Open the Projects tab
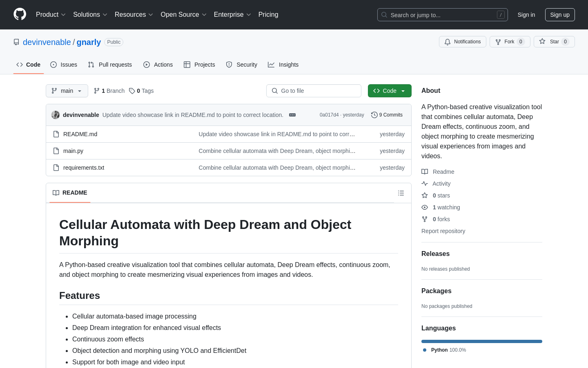This screenshot has height=368, width=588. click(199, 65)
